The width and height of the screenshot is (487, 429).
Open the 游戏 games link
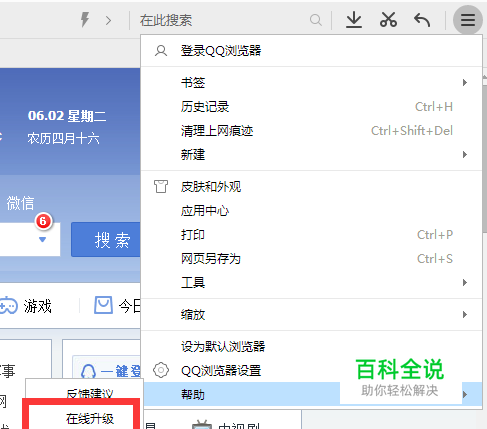point(38,306)
